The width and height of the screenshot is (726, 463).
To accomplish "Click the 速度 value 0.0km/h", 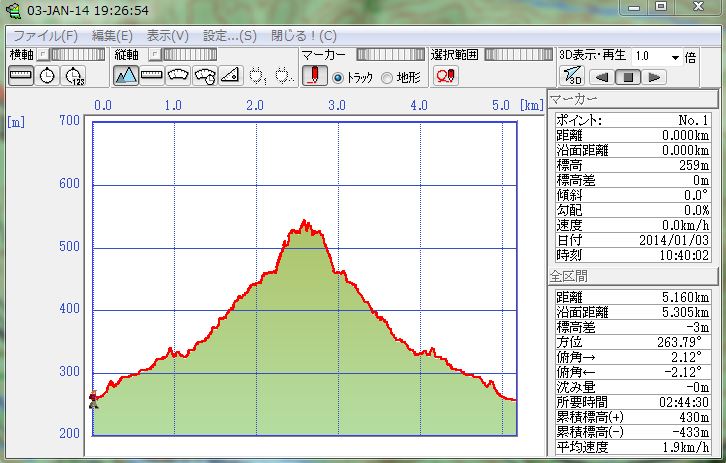I will (685, 225).
